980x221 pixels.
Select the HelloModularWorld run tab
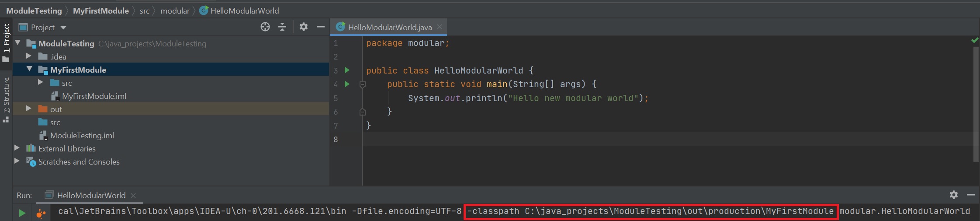coord(91,196)
